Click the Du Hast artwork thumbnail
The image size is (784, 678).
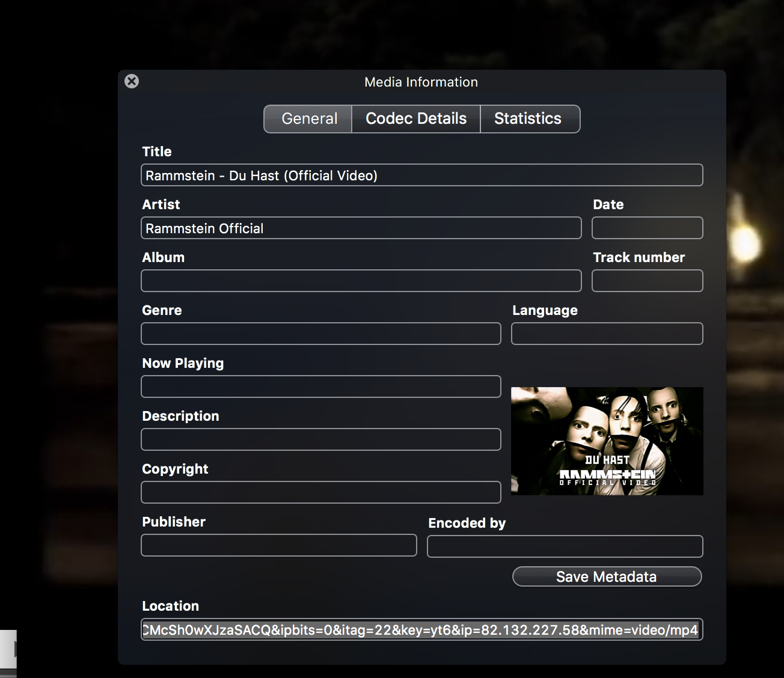(607, 441)
